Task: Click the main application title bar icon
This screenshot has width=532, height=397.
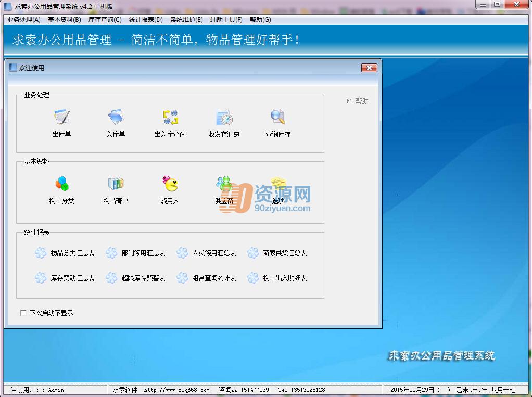Action: pyautogui.click(x=7, y=6)
